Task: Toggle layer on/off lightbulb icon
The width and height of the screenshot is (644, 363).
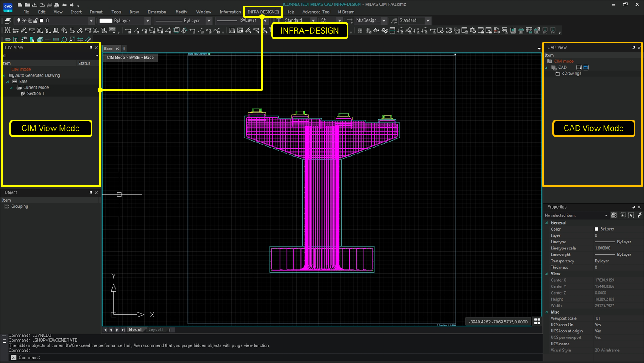Action: 18,21
